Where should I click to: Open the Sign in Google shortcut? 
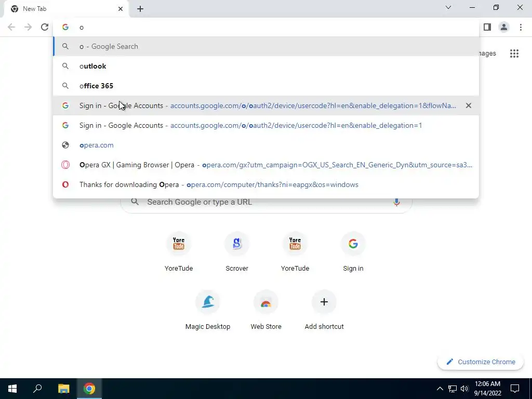pos(353,252)
